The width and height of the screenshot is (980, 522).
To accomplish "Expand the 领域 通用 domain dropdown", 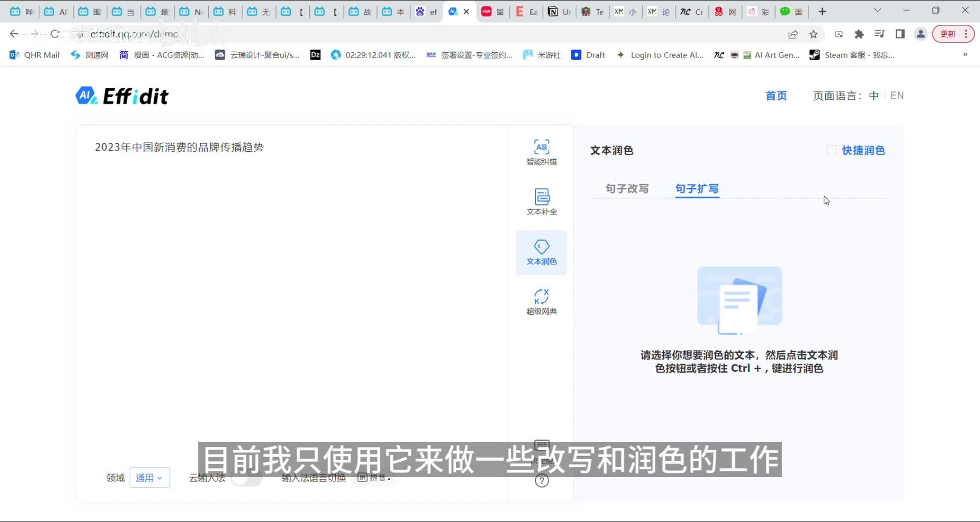I will [150, 478].
